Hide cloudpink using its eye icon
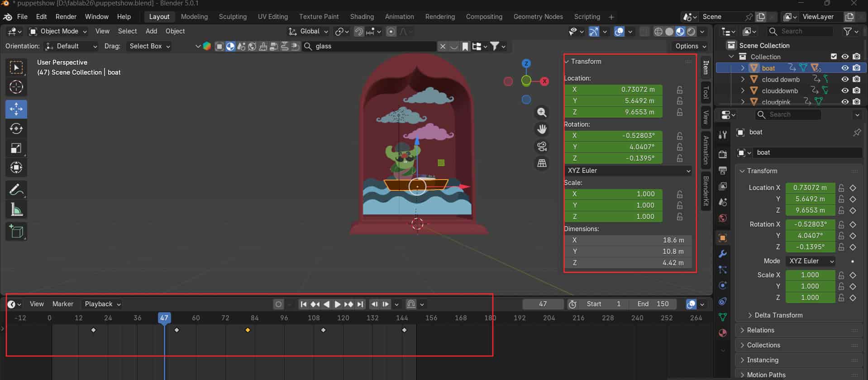 [x=845, y=102]
